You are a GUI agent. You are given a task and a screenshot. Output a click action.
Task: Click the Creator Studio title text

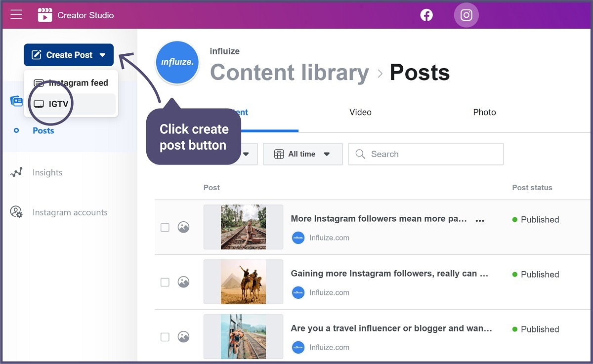pos(85,15)
